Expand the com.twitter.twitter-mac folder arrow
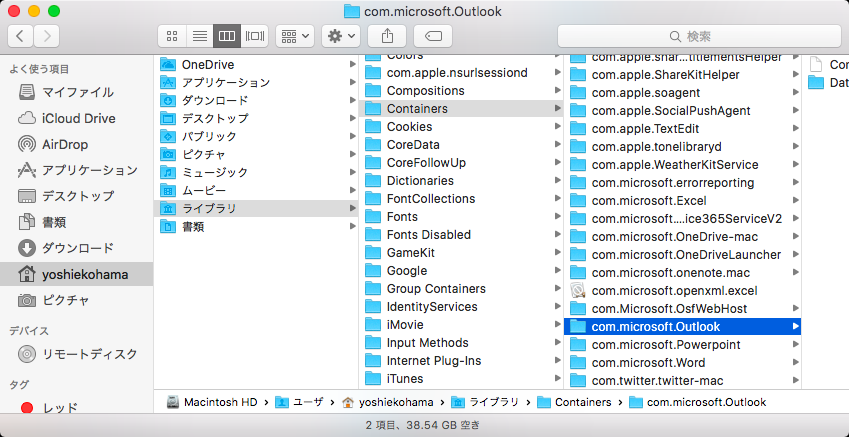 [x=795, y=381]
